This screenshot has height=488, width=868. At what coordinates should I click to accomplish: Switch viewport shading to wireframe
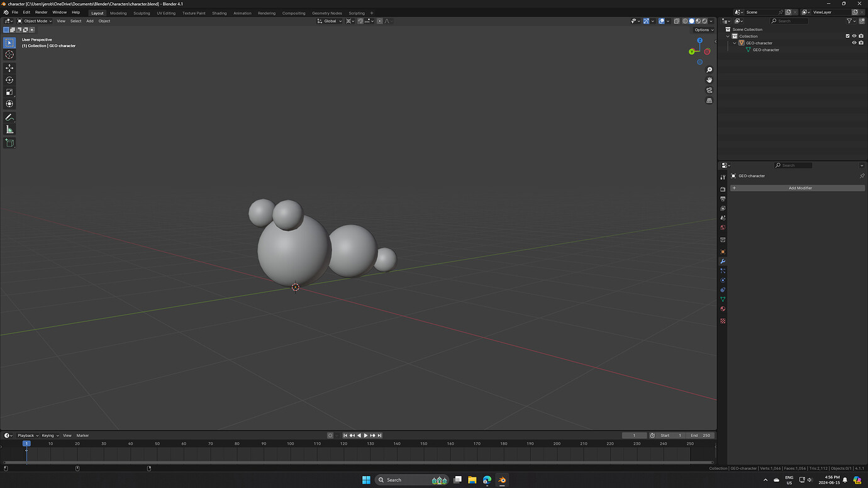[685, 21]
